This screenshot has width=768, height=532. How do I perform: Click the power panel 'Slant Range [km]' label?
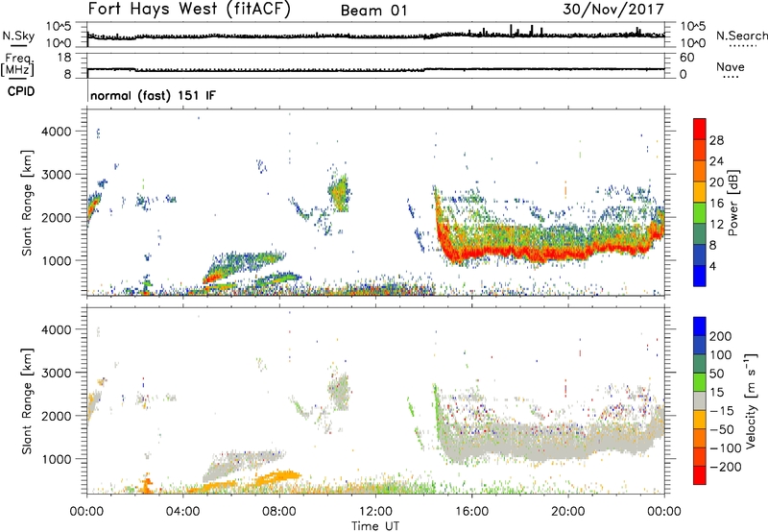[x=27, y=203]
